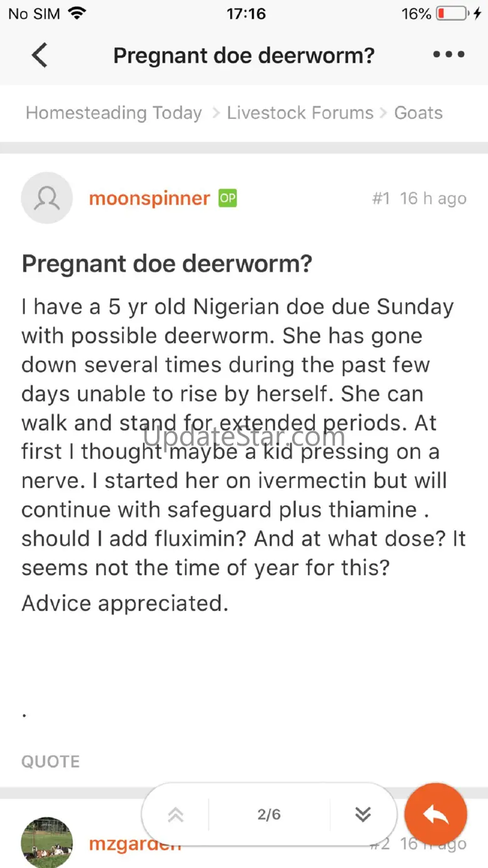The height and width of the screenshot is (868, 488).
Task: Tap the back arrow icon
Action: pos(39,55)
